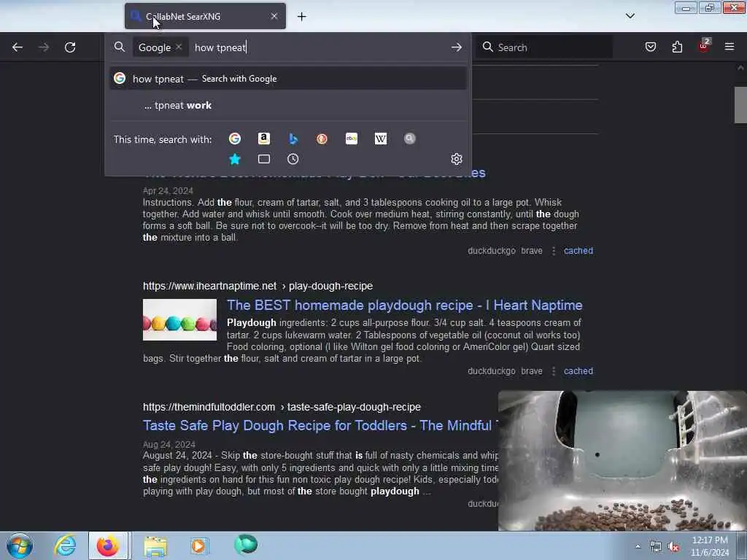Launch Internet Explorer from the taskbar
The height and width of the screenshot is (560, 747).
[x=64, y=545]
